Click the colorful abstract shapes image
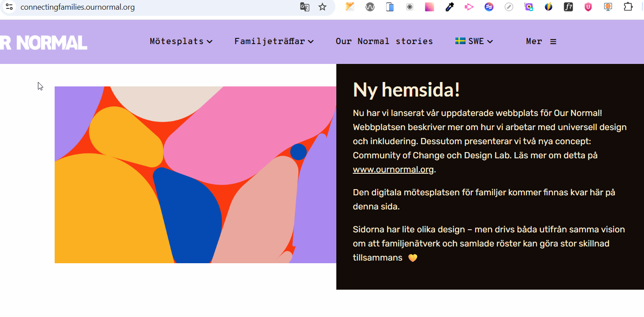 click(x=195, y=175)
